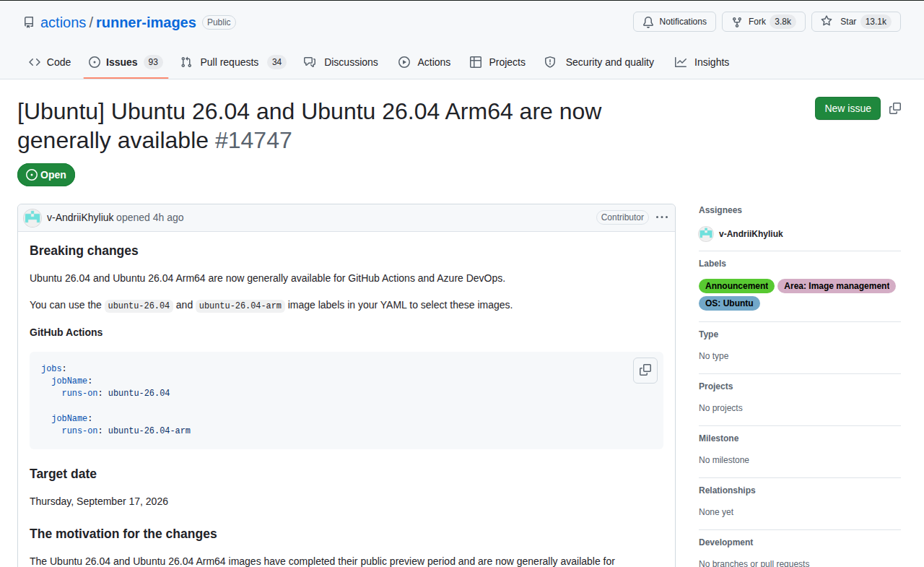Image resolution: width=924 pixels, height=567 pixels.
Task: Open v-AndriiKhyliuk author avatar in comment header
Action: coord(32,217)
